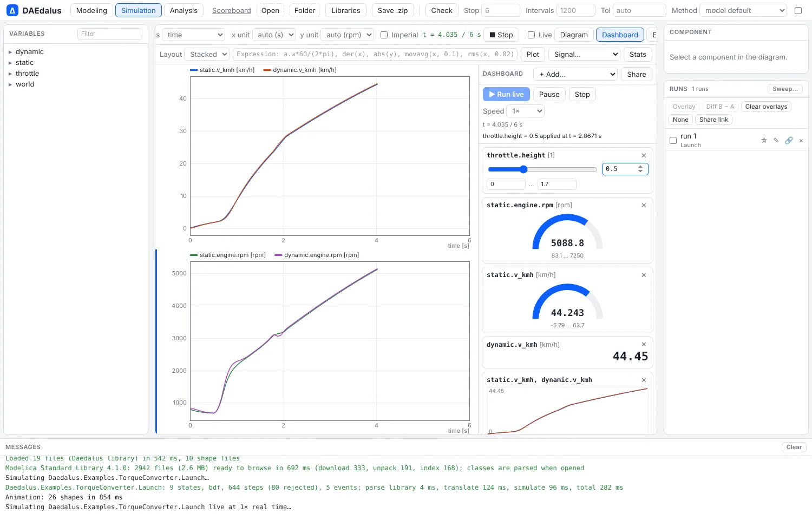The height and width of the screenshot is (514, 812).
Task: Edit the throttle.height slider maximum field
Action: point(556,184)
